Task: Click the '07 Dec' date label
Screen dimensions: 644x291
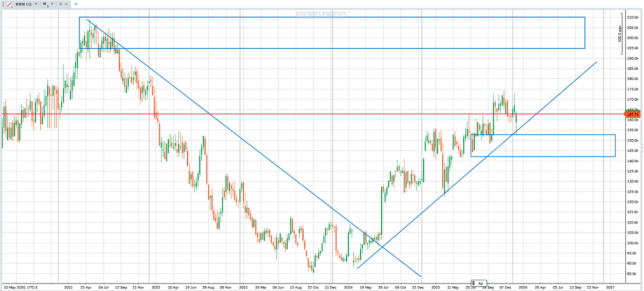Action: coord(505,287)
